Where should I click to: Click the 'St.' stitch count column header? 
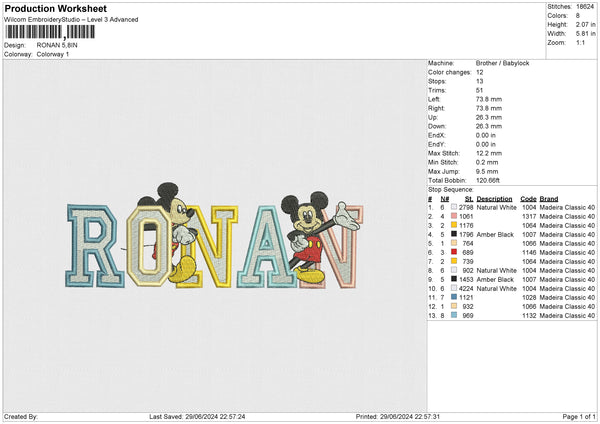tap(468, 198)
